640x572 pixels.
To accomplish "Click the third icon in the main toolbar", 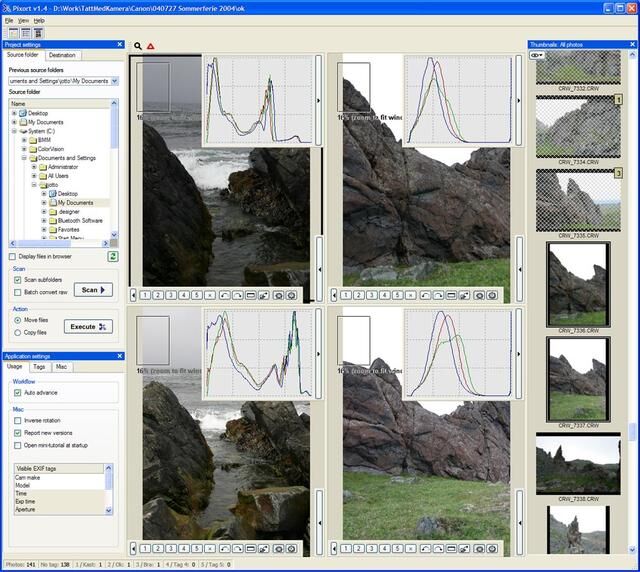I will (x=38, y=32).
